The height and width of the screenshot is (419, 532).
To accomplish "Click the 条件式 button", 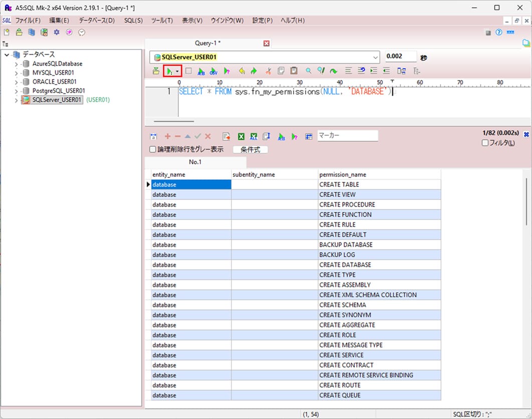I will coord(250,150).
